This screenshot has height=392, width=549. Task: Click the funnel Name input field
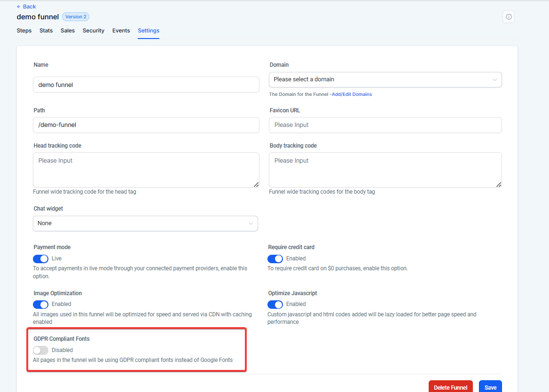(146, 85)
